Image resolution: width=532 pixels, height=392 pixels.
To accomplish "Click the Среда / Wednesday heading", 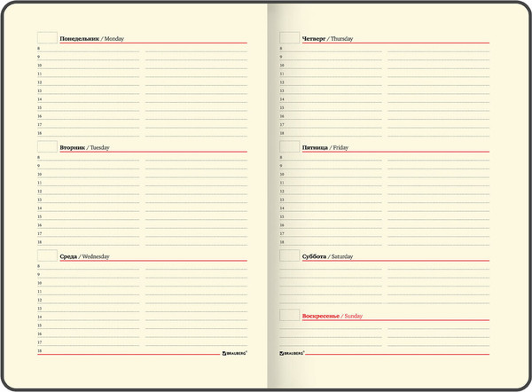I will pos(84,257).
